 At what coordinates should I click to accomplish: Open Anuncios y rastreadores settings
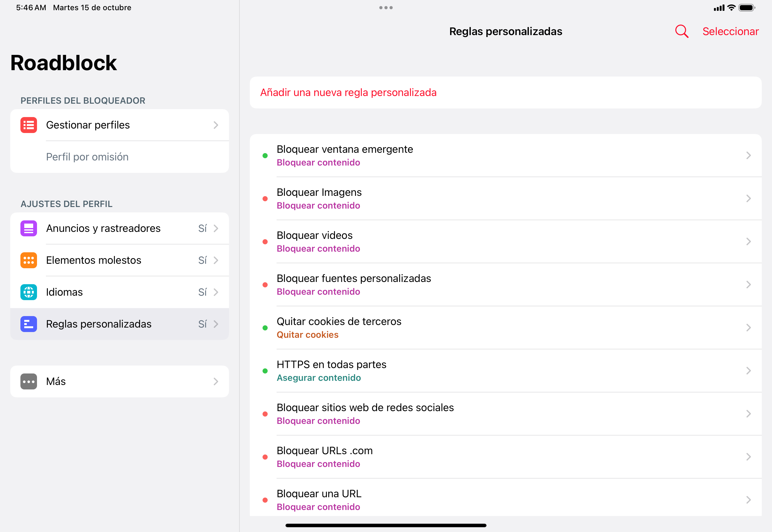[119, 228]
